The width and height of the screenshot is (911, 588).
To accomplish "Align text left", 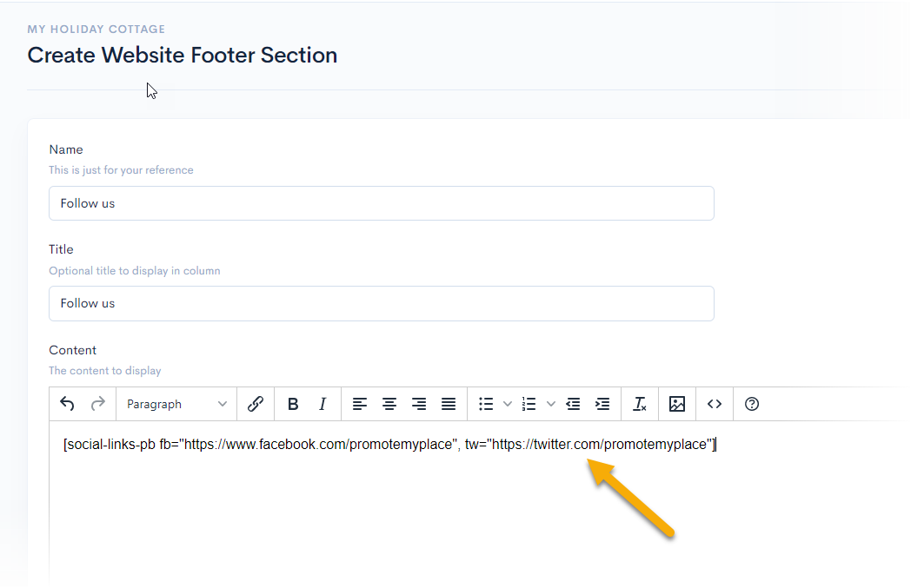I will click(360, 404).
